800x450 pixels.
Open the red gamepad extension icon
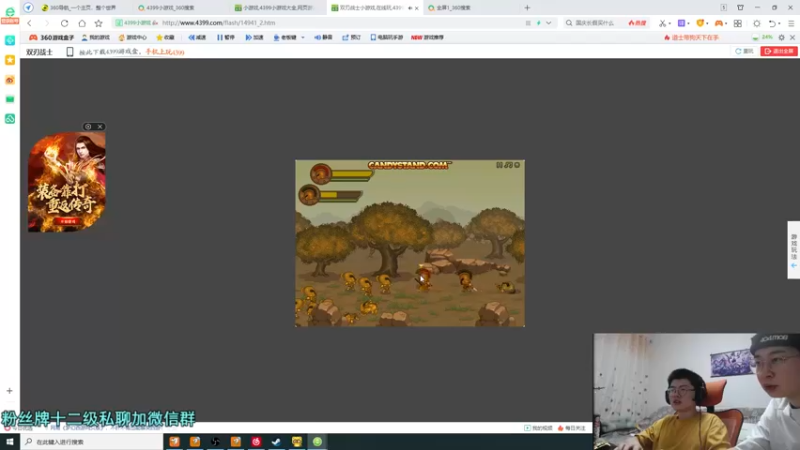tap(718, 23)
